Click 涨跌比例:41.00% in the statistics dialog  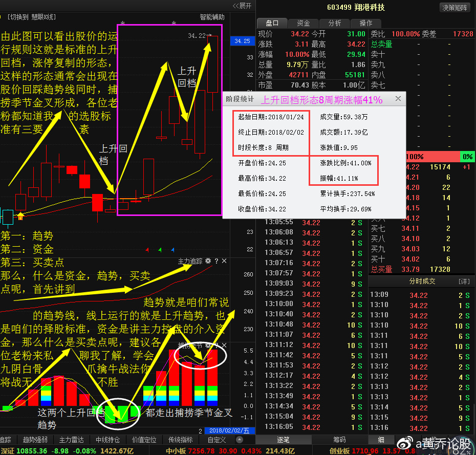[x=345, y=163]
